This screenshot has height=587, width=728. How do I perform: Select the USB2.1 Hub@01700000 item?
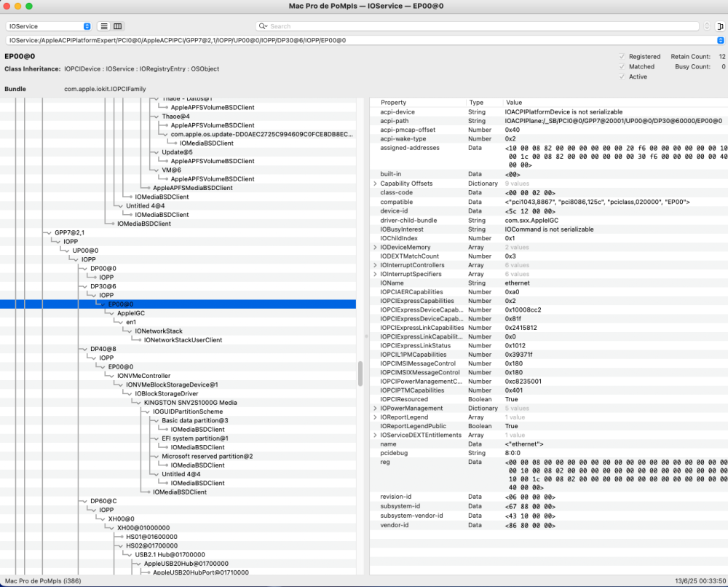(x=170, y=555)
